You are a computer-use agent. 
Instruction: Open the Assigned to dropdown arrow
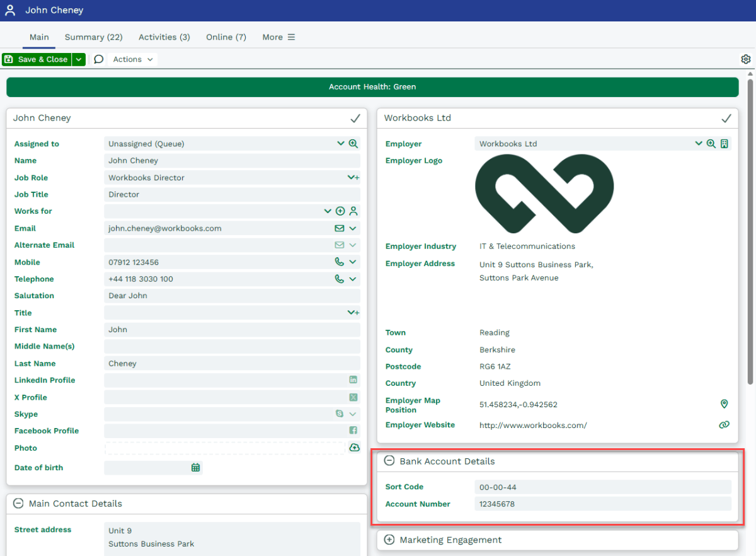[341, 144]
